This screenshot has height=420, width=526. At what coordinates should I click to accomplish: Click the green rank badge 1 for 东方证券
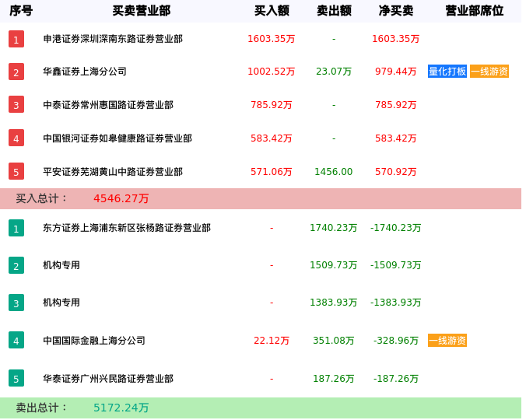click(16, 228)
